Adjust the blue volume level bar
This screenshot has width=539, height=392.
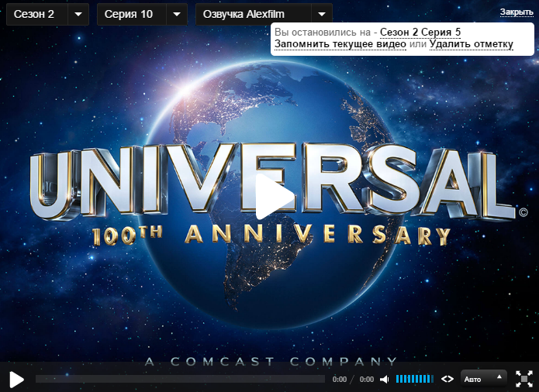click(414, 379)
